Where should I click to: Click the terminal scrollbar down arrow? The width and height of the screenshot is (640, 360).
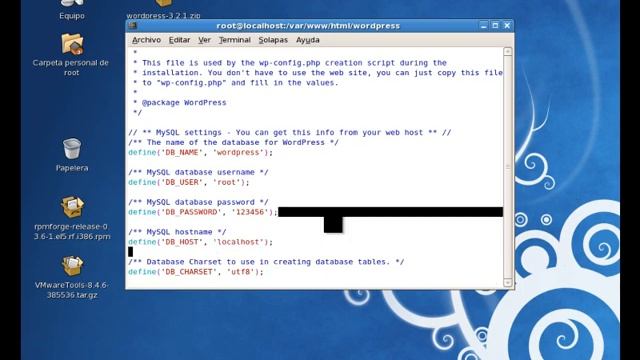click(x=508, y=282)
